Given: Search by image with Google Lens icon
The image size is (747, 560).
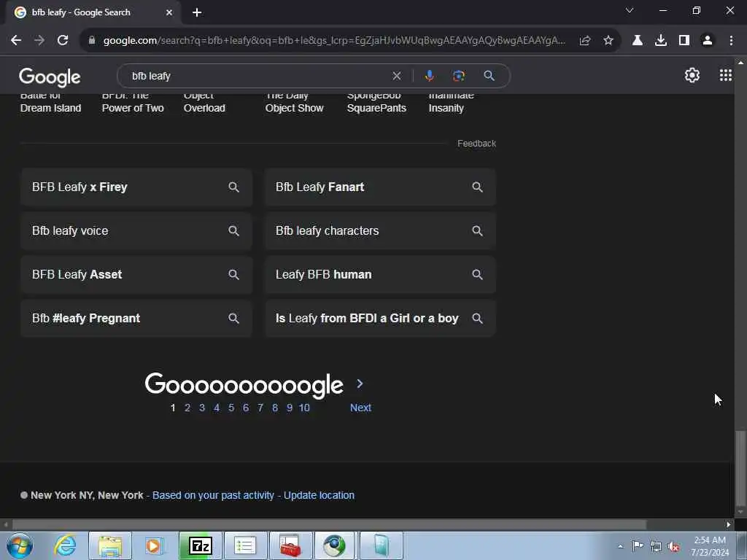Looking at the screenshot, I should pos(458,76).
